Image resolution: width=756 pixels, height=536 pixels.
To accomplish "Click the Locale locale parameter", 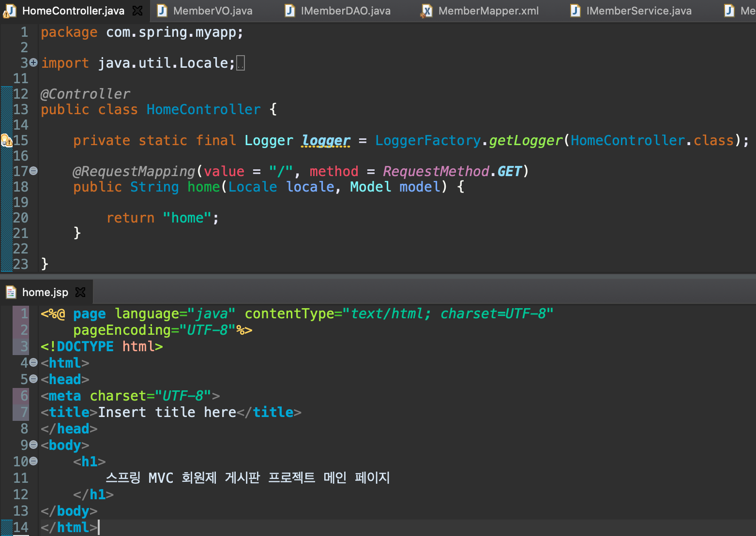I will [x=281, y=187].
